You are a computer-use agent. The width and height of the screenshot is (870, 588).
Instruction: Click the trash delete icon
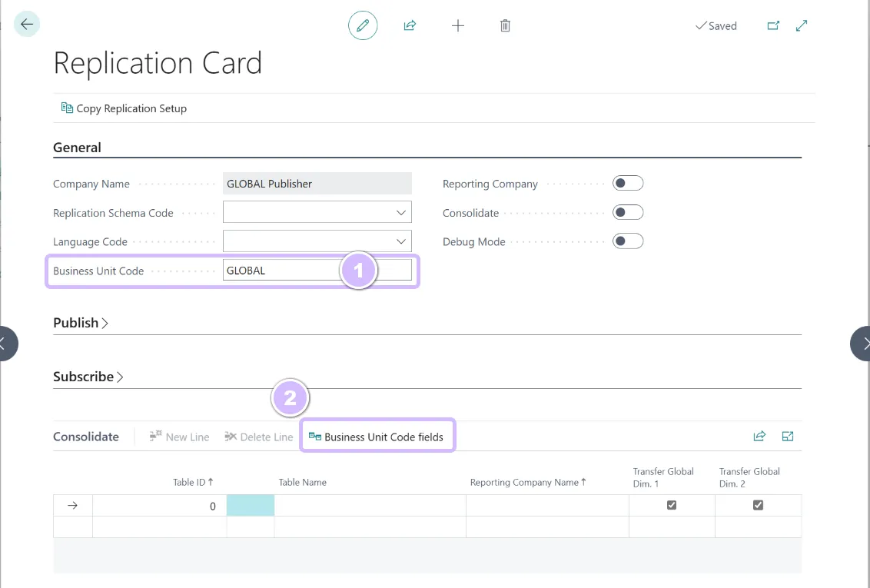(505, 25)
